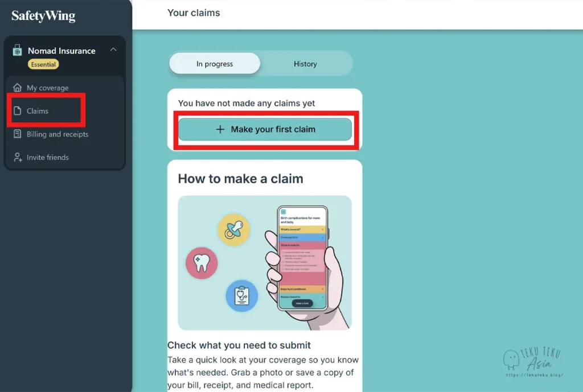
Task: Click the Nomad Insurance briefcase icon
Action: click(17, 50)
